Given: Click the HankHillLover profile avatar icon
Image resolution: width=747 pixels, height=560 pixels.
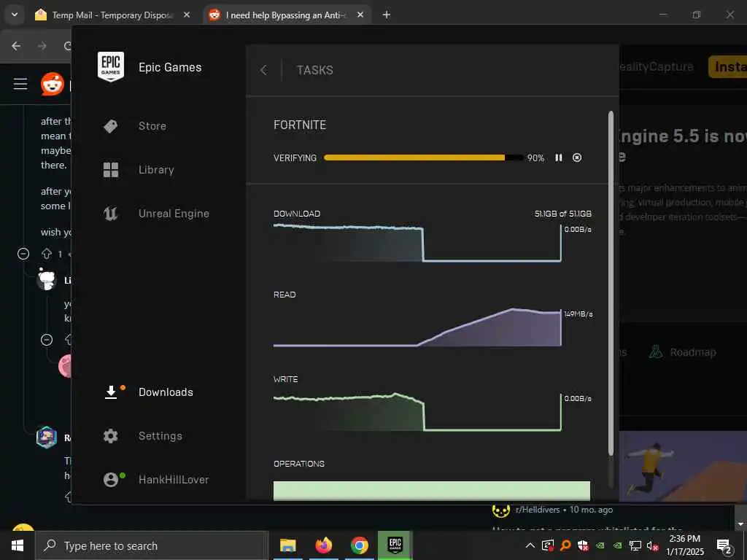Looking at the screenshot, I should [111, 480].
